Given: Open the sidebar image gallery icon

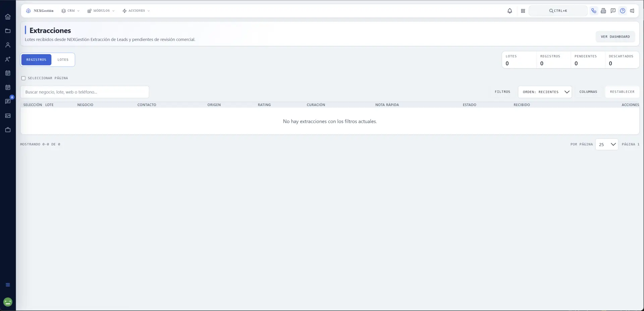Looking at the screenshot, I should click(x=8, y=116).
